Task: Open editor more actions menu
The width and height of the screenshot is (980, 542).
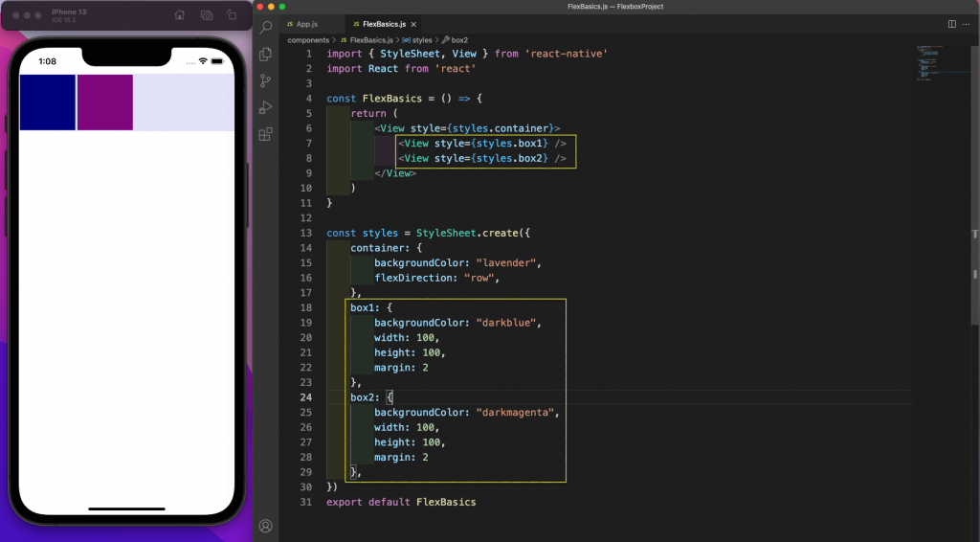Action: [967, 24]
